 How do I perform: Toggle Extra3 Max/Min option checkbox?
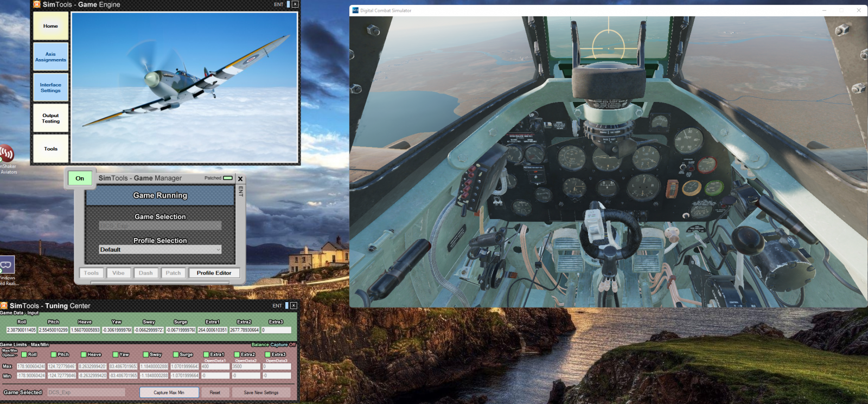tap(267, 355)
